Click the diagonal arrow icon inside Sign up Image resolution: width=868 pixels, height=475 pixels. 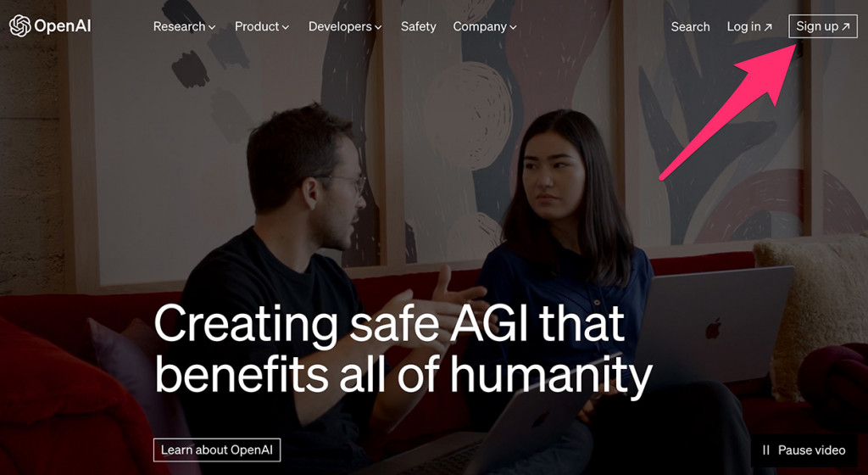click(x=845, y=26)
